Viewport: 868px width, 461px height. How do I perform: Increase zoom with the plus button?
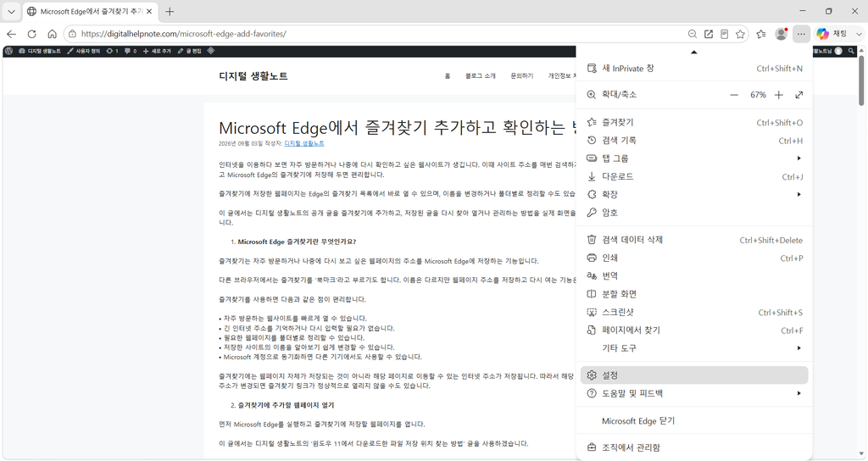coord(778,95)
